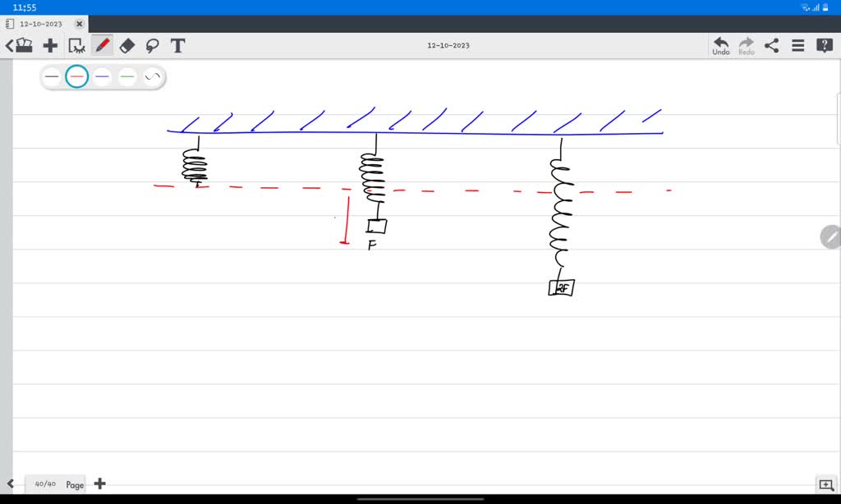The height and width of the screenshot is (504, 841).
Task: Add a new page at the bottom
Action: click(x=99, y=483)
